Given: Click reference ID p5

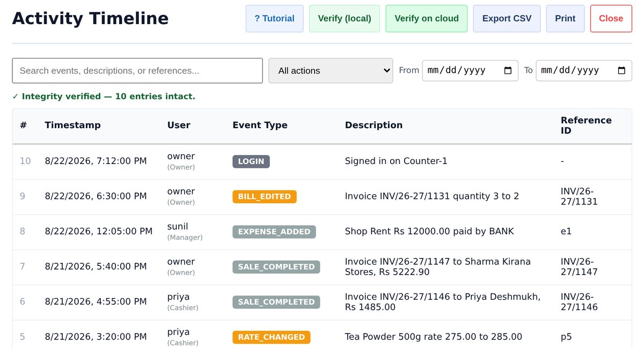Looking at the screenshot, I should (566, 337).
